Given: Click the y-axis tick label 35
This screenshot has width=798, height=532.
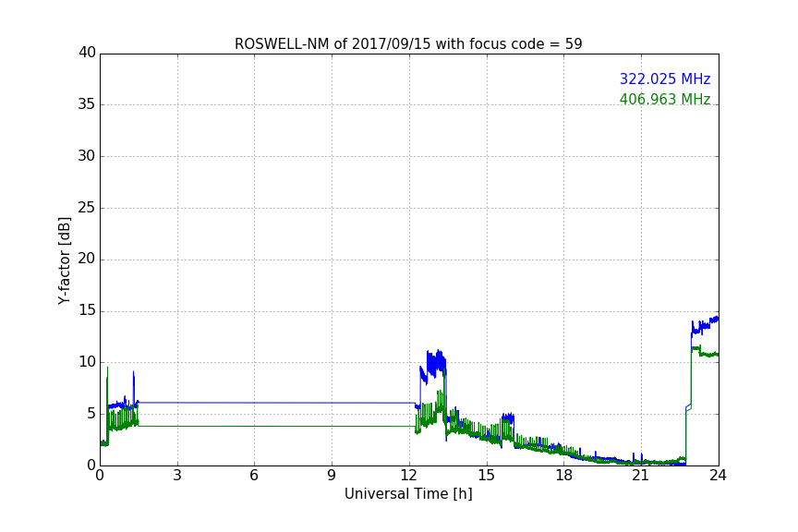Looking at the screenshot, I should [x=87, y=104].
